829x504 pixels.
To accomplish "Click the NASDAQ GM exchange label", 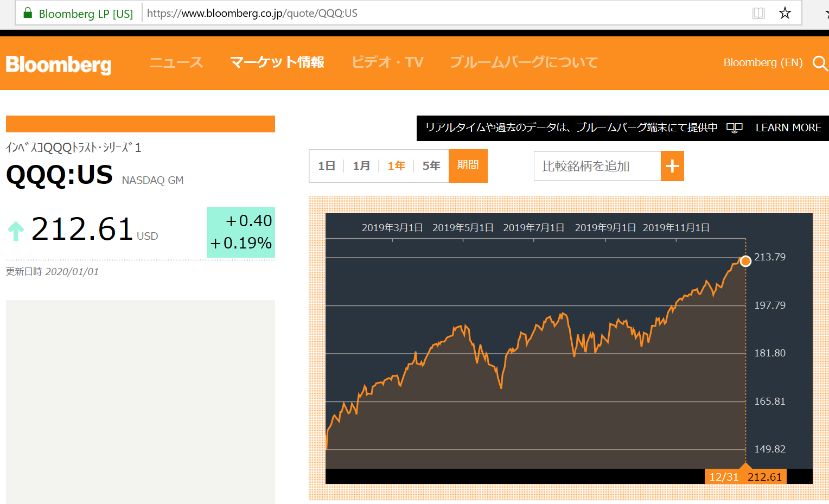I will coord(152,180).
